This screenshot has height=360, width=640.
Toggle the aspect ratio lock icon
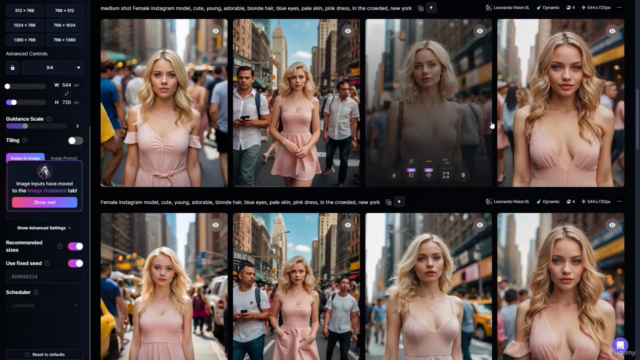click(x=12, y=68)
